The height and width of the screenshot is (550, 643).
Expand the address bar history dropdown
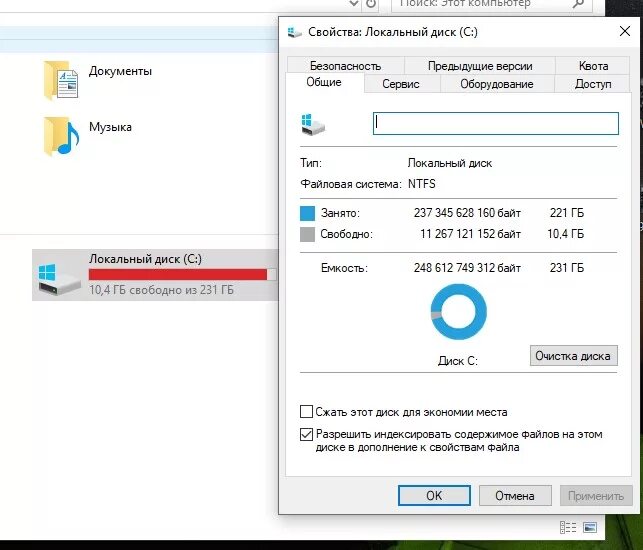click(x=353, y=4)
